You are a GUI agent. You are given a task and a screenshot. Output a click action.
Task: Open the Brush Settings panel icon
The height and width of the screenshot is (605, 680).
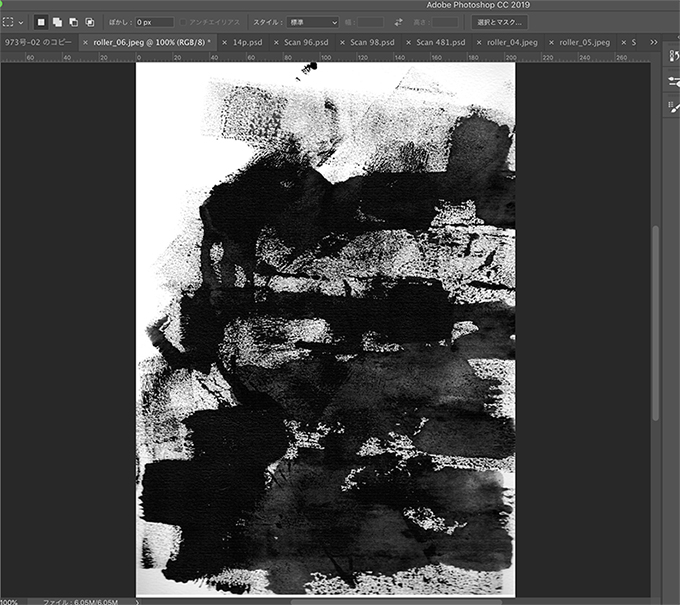[x=674, y=82]
